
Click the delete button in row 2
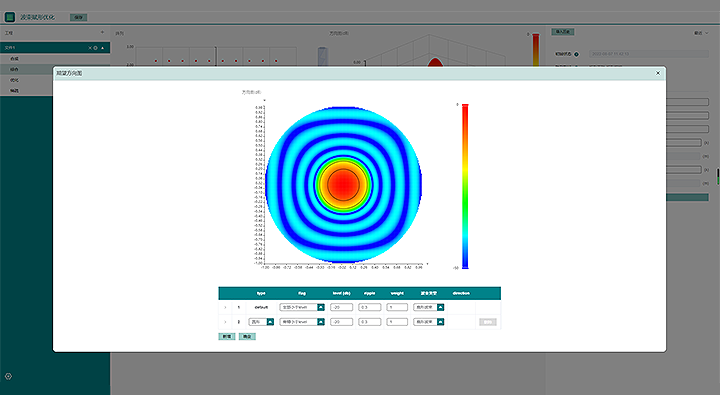tap(488, 322)
